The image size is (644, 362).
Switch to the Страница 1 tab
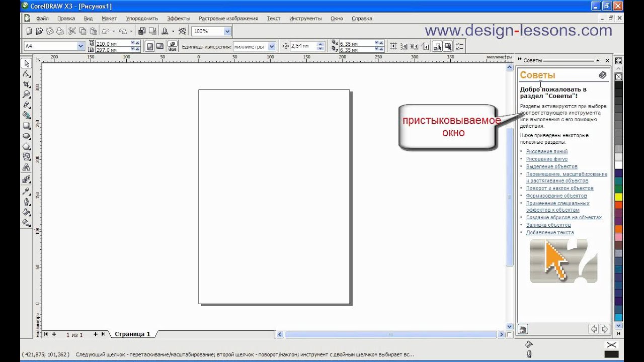pyautogui.click(x=132, y=334)
